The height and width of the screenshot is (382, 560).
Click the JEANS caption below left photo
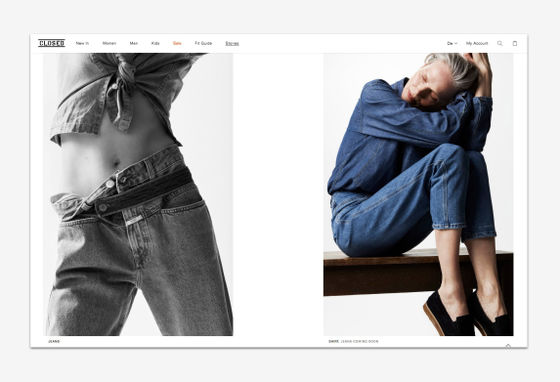(54, 341)
